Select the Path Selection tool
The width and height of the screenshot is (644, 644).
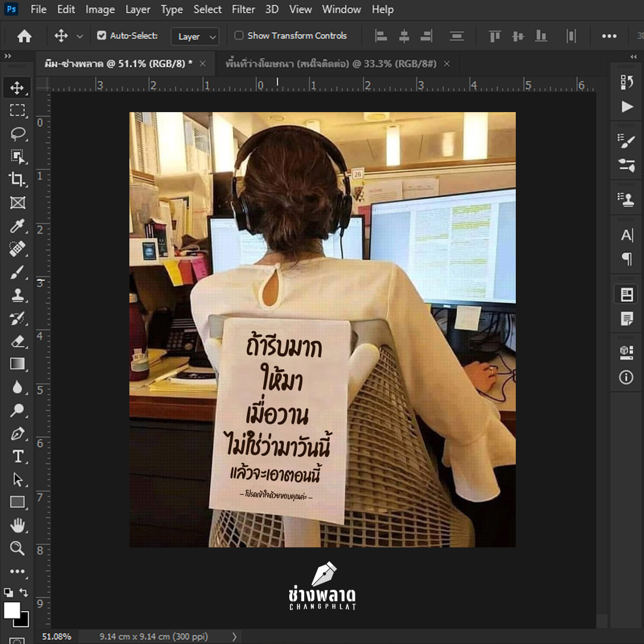click(x=17, y=479)
